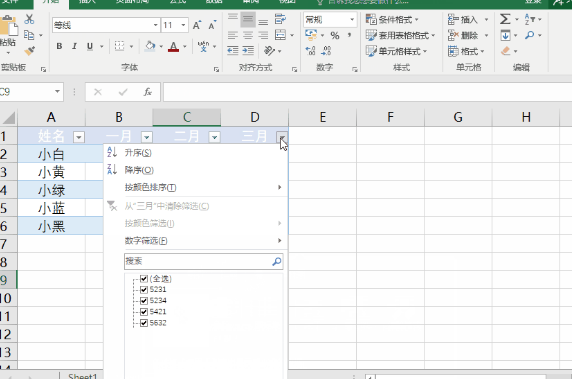
Task: Click the Fill down icon
Action: [x=505, y=35]
